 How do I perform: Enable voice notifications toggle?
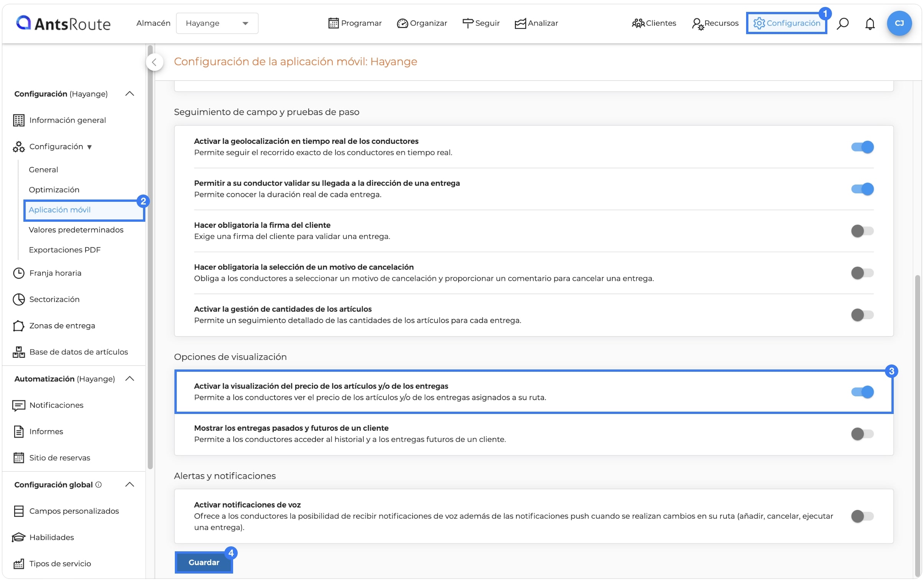coord(862,516)
